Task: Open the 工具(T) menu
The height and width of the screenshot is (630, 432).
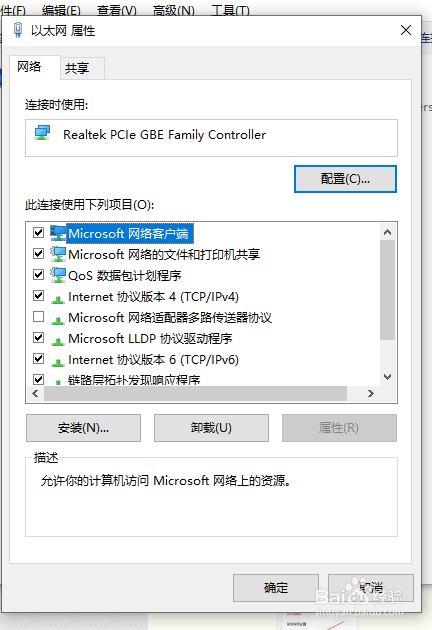Action: point(230,10)
